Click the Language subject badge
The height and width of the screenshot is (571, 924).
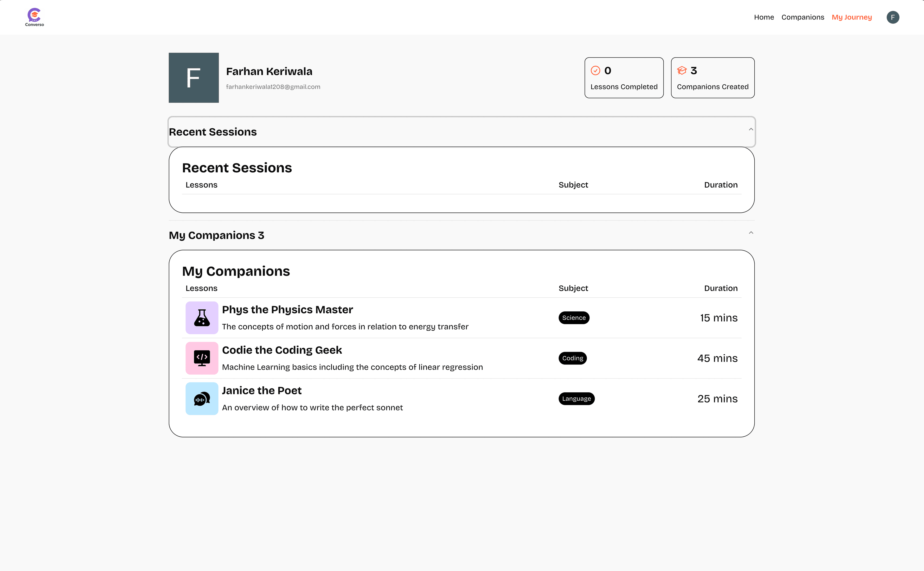click(x=576, y=398)
